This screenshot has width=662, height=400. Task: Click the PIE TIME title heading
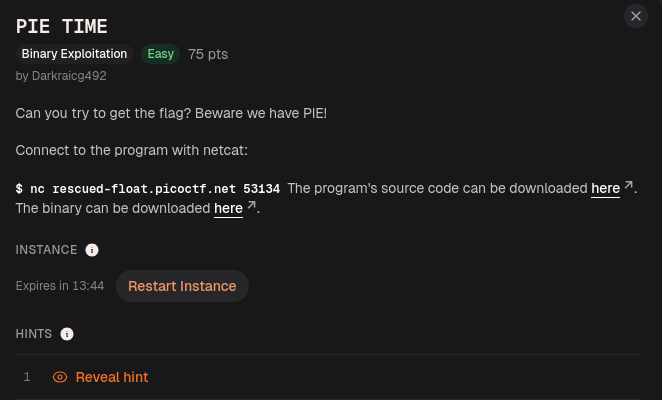tap(62, 27)
